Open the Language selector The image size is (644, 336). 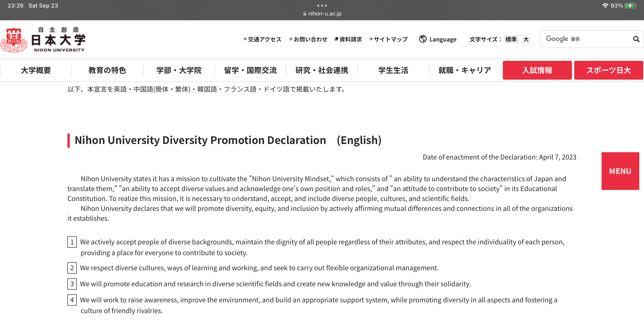tap(438, 39)
